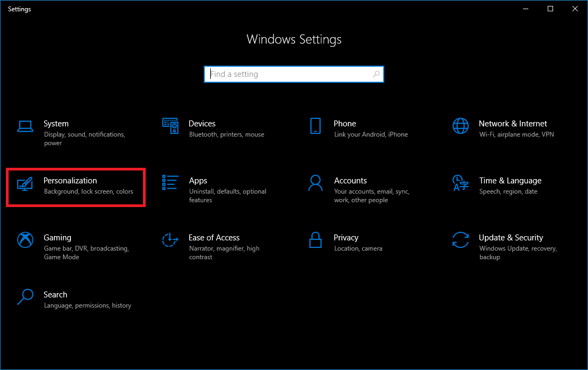The height and width of the screenshot is (370, 588).
Task: Click 'Narrator, magnifier, high contrast' description
Action: [224, 253]
